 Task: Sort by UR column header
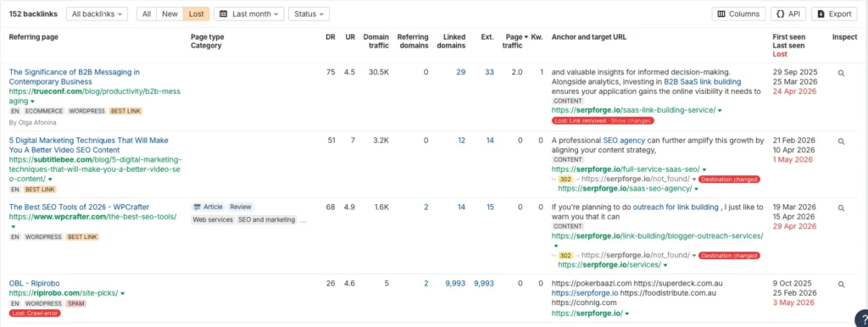point(350,37)
